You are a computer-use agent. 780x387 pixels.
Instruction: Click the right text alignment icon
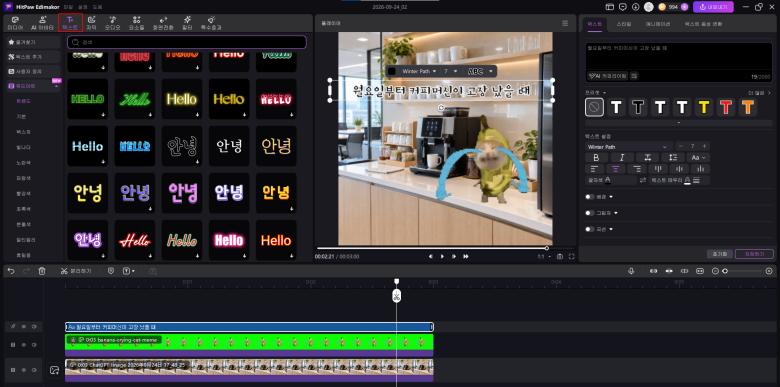point(637,169)
